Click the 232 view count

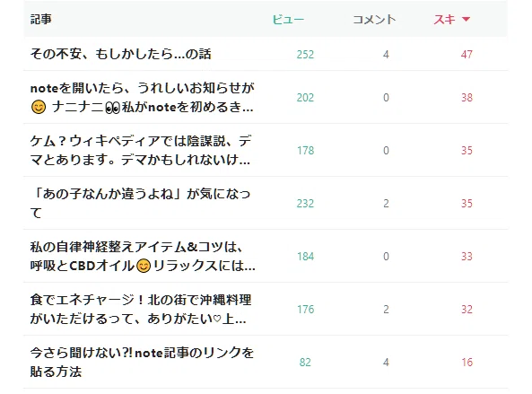305,203
